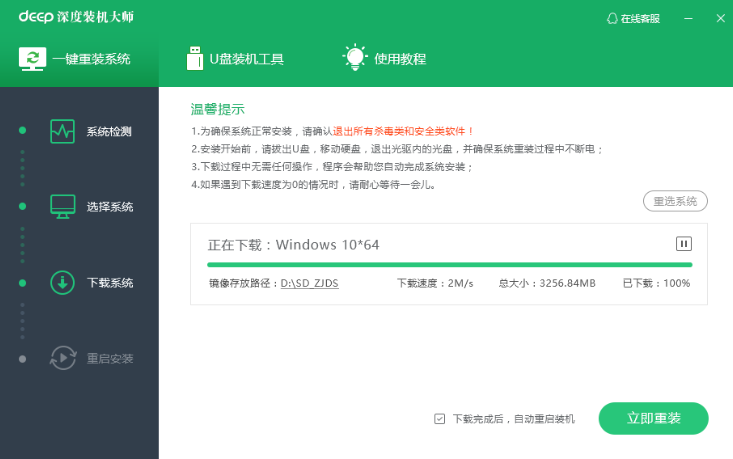Viewport: 733px width, 459px height.
Task: Open the 一键重装系统 tab
Action: (x=79, y=59)
